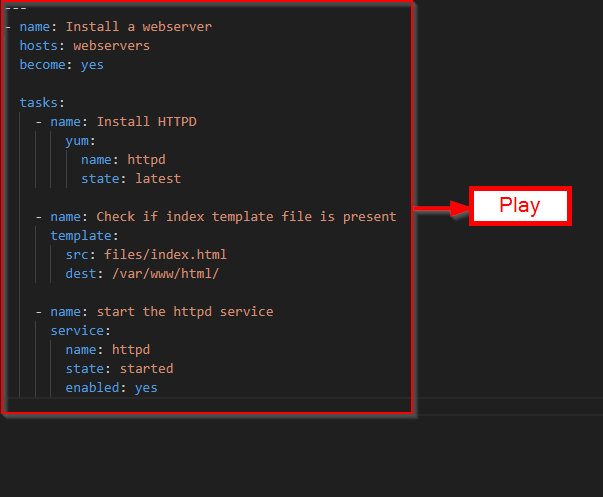Click the 'state: started' line
603x497 pixels.
119,369
